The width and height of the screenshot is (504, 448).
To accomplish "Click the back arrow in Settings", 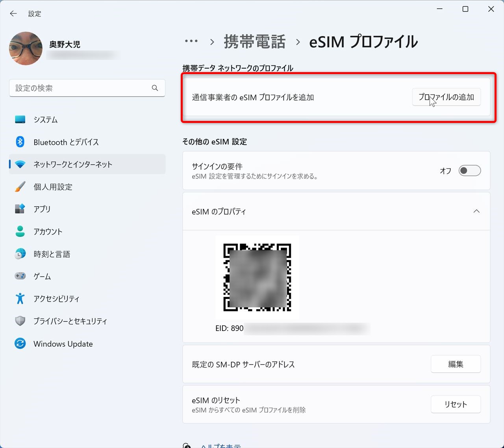I will click(13, 13).
